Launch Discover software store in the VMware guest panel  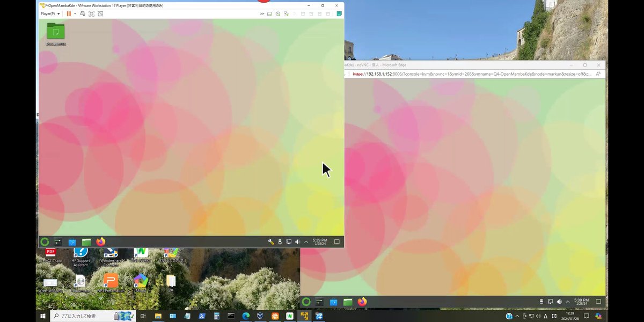tap(72, 242)
